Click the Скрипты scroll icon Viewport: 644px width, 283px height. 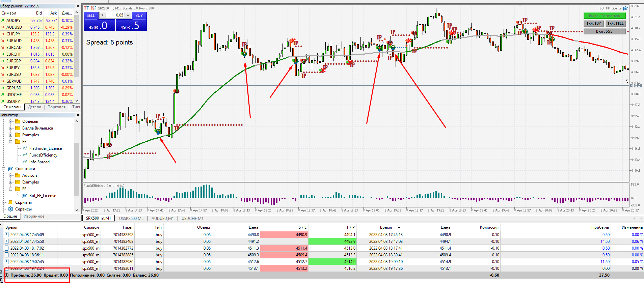click(10, 202)
